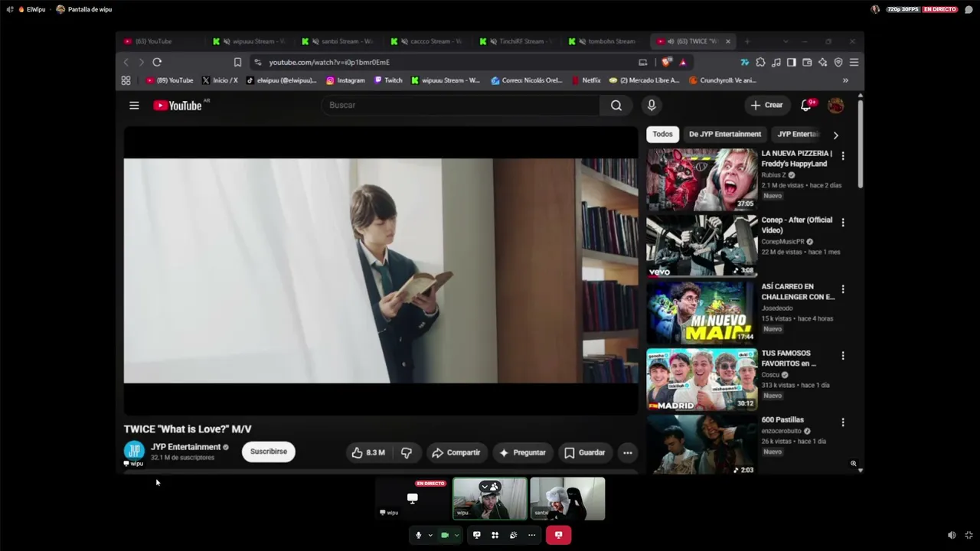Screen dimensions: 980x551
Task: Click the browser address bar URL
Action: (329, 62)
